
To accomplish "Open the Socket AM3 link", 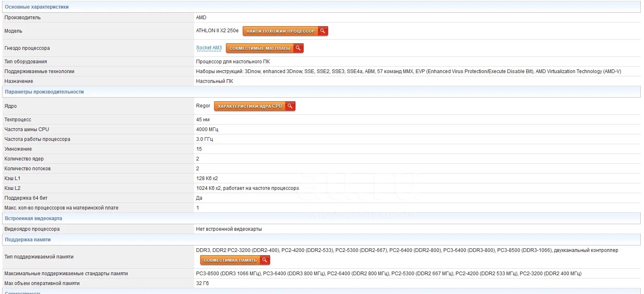I will (x=209, y=48).
